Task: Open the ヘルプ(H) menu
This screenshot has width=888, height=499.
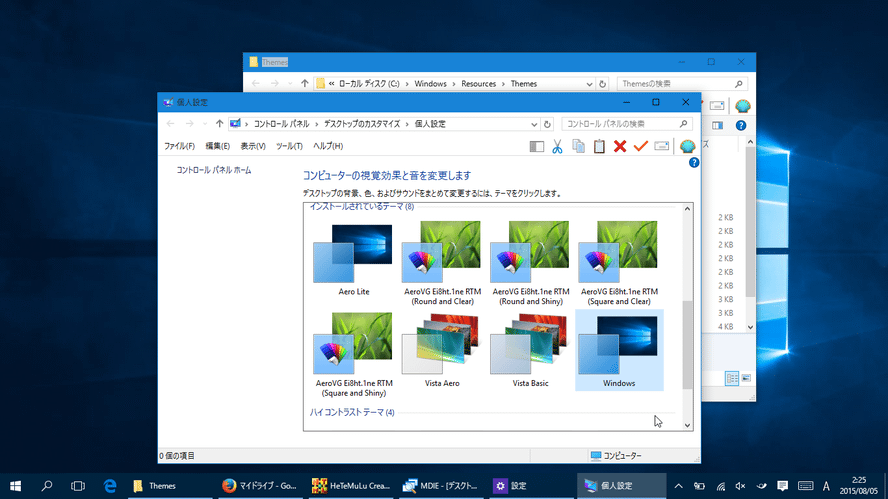Action: [328, 146]
